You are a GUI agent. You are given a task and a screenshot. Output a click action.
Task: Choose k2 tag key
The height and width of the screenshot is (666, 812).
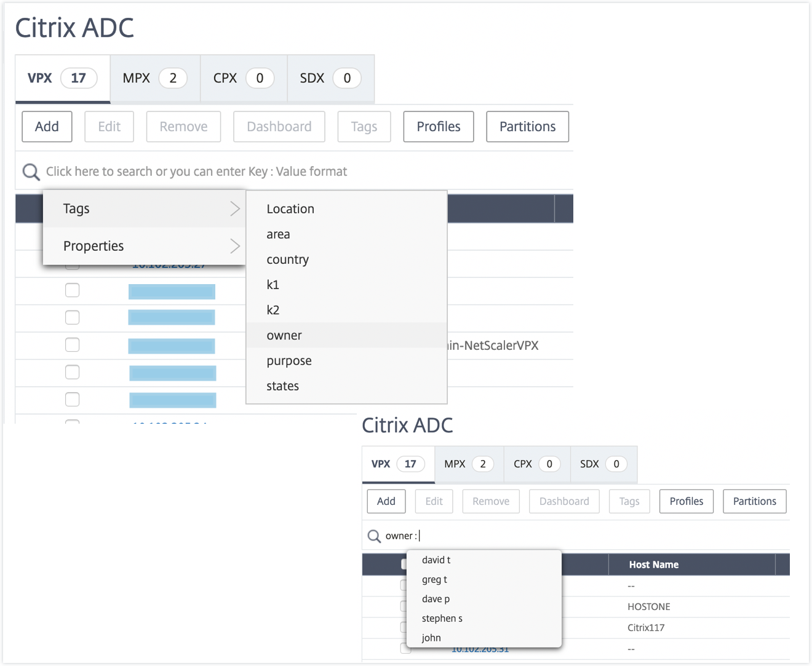pyautogui.click(x=346, y=310)
